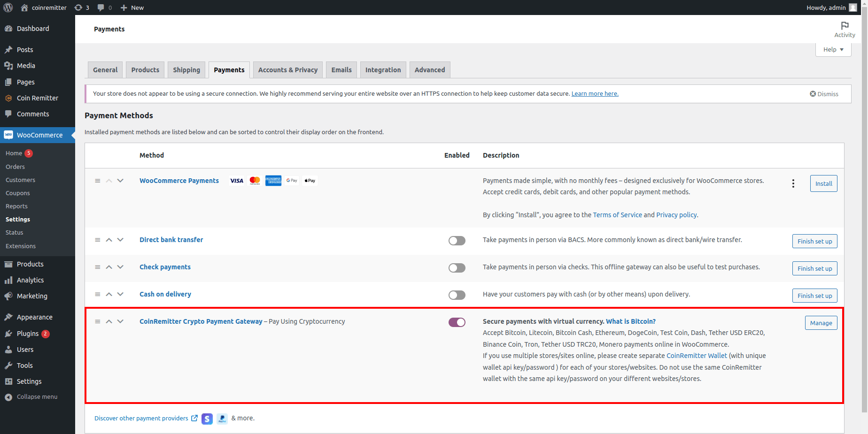Click drag handle for Direct bank transfer
Viewport: 868px width, 434px height.
(98, 240)
